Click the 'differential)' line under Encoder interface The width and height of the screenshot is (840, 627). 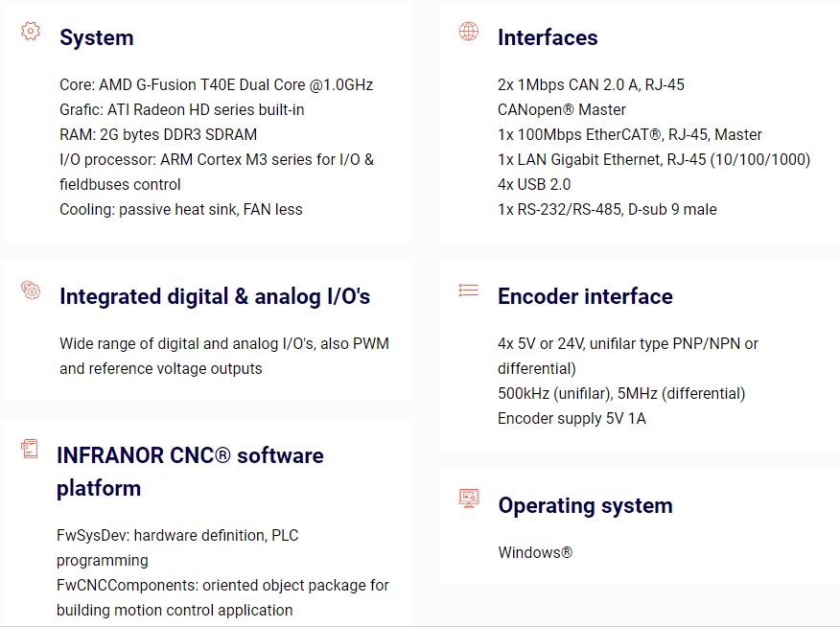click(537, 369)
